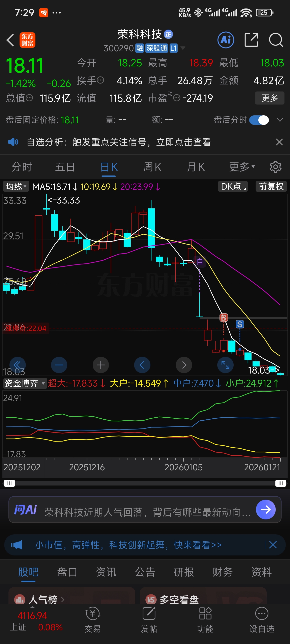Tap the 融 margin trading tag
290x644 pixels.
[139, 48]
